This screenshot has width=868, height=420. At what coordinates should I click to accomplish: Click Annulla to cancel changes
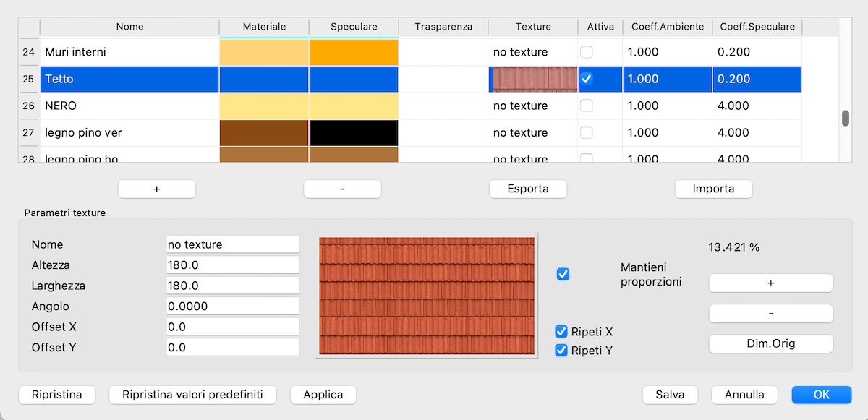pyautogui.click(x=744, y=395)
